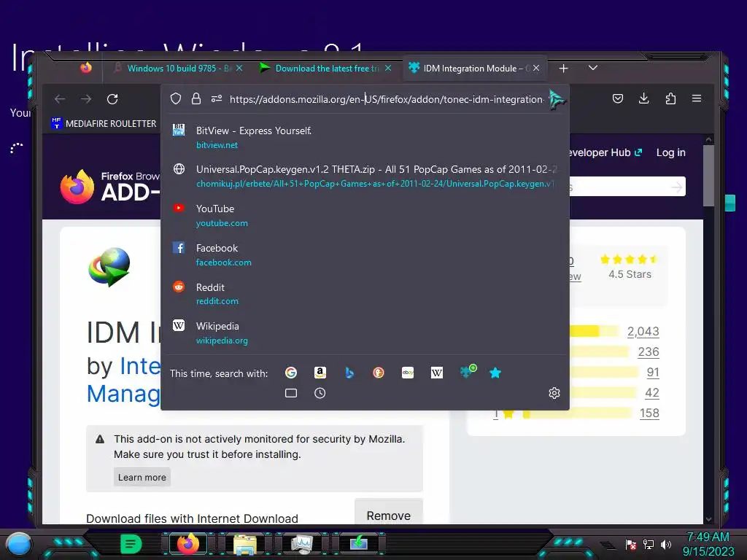Image resolution: width=747 pixels, height=560 pixels.
Task: Open a new tab with plus button
Action: [x=564, y=69]
